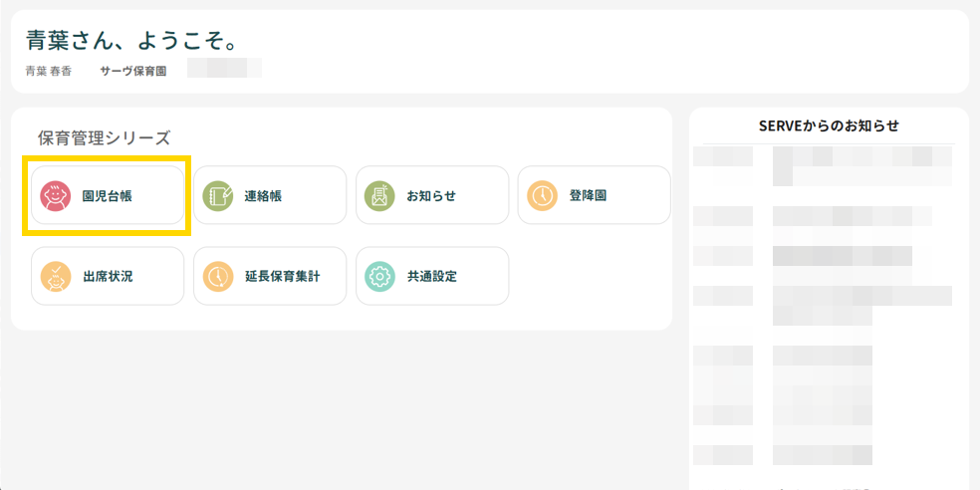
Task: Click the SERVEからのお知らせ panel heading
Action: click(829, 125)
